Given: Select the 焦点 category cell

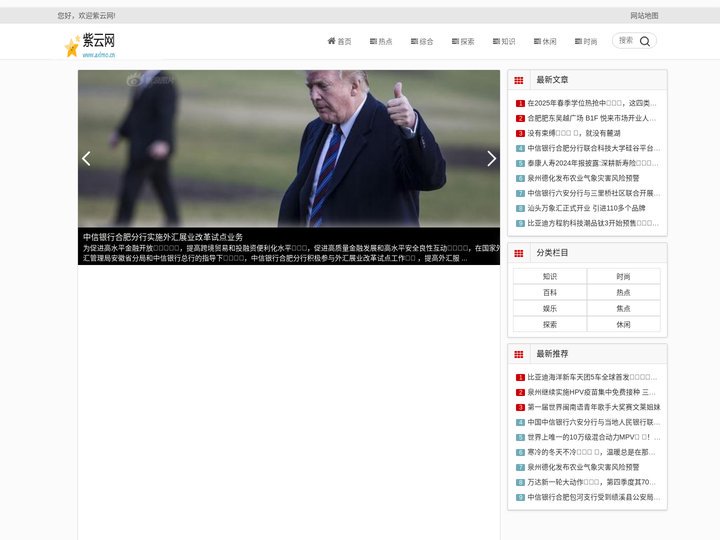Looking at the screenshot, I should [624, 309].
